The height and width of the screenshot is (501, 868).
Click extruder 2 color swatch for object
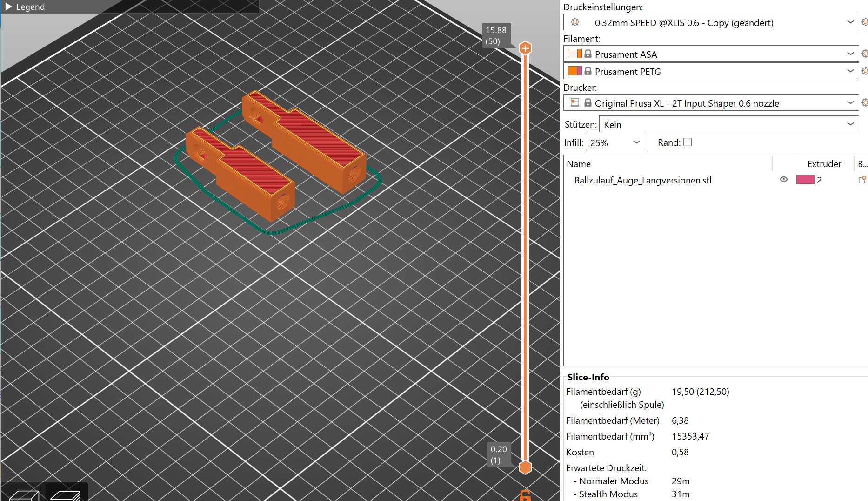[805, 180]
